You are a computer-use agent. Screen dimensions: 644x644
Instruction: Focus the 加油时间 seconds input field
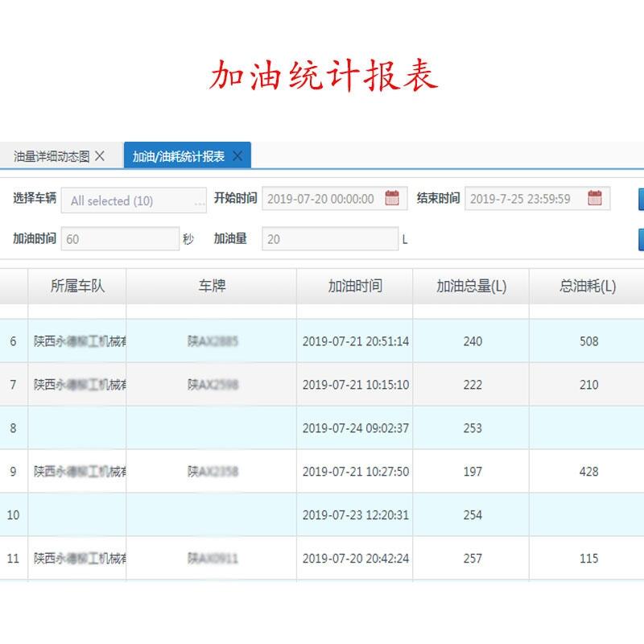click(x=120, y=239)
